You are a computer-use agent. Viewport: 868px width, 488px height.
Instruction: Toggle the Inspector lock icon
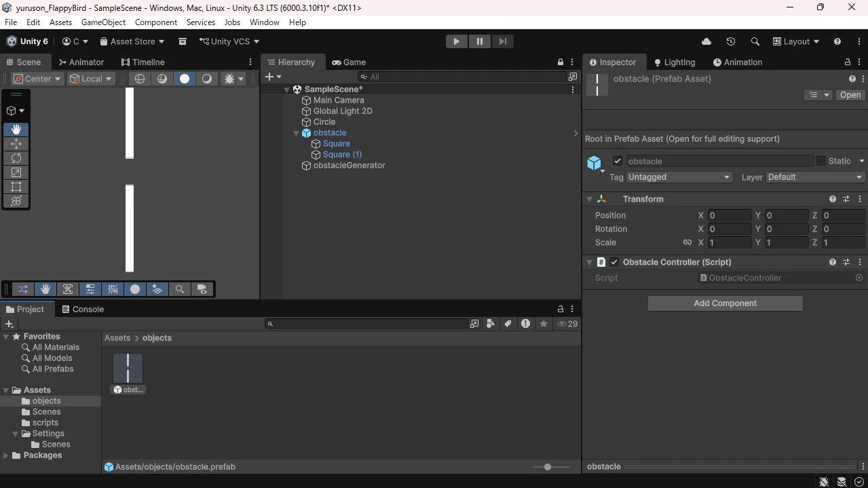[848, 62]
